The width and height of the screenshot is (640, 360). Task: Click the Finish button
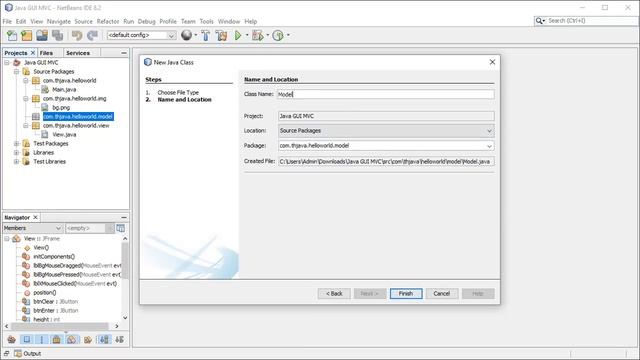[406, 293]
